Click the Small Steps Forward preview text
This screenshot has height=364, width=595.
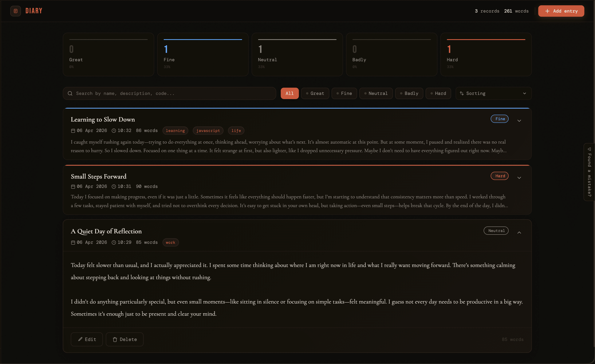click(x=289, y=201)
